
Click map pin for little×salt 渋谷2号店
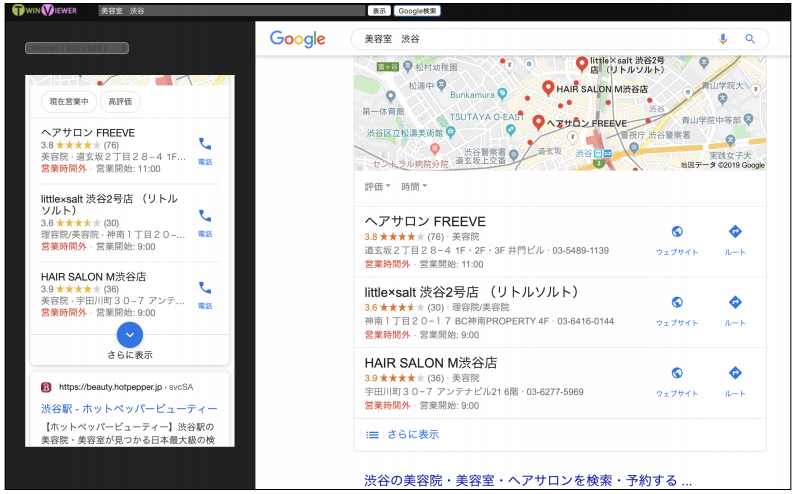coord(582,64)
